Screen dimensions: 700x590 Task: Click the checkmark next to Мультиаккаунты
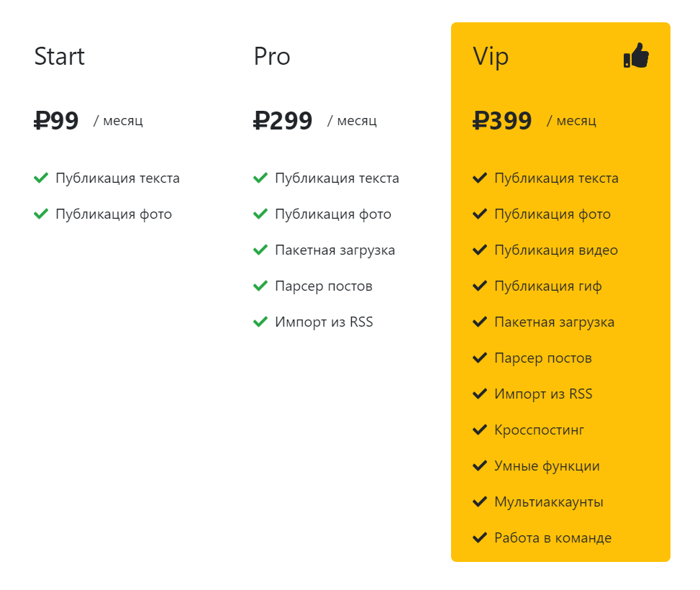point(479,501)
